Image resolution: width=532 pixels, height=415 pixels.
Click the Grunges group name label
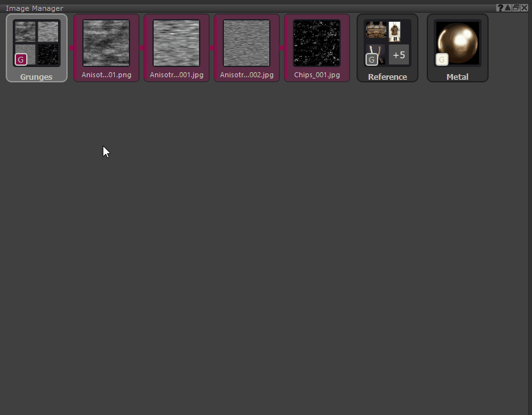(36, 77)
